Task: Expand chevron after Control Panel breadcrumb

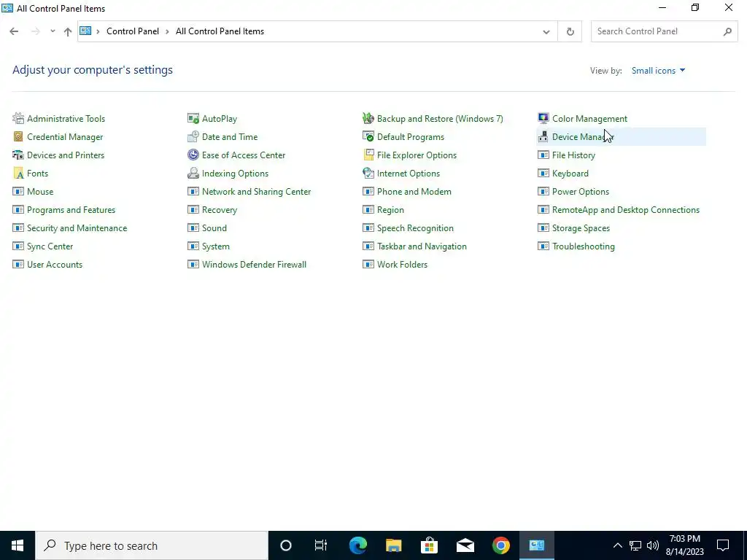Action: coord(167,31)
